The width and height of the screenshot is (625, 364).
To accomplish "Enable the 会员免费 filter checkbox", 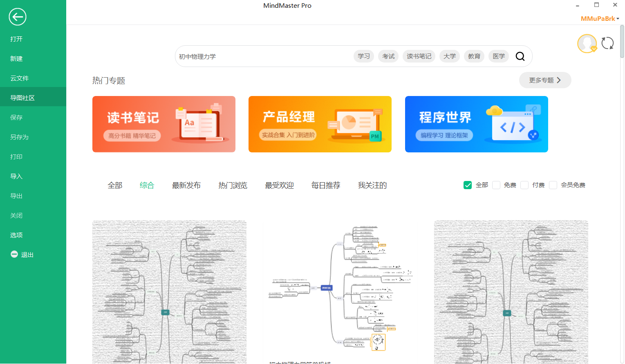I will [553, 185].
